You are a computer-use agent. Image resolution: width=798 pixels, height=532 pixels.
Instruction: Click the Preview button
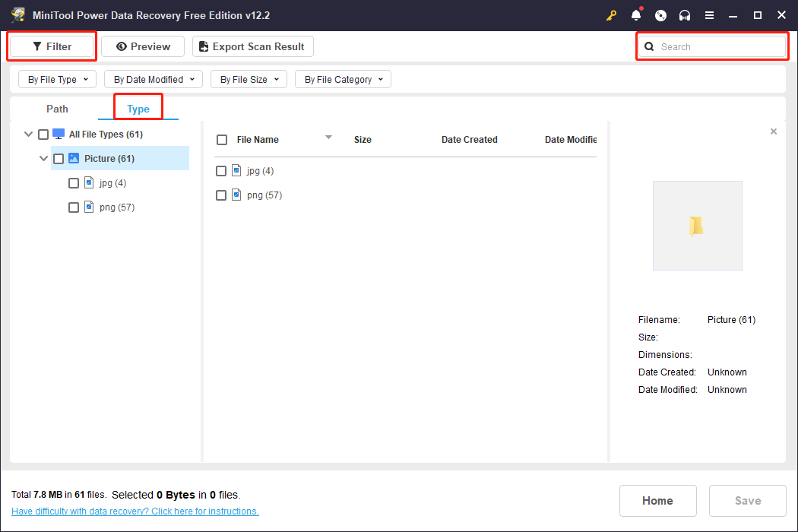coord(143,46)
